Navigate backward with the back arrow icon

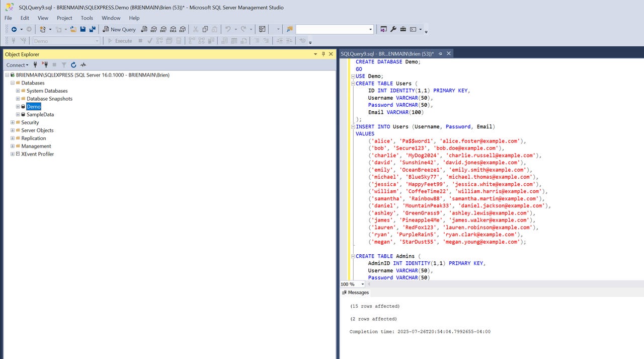(15, 29)
